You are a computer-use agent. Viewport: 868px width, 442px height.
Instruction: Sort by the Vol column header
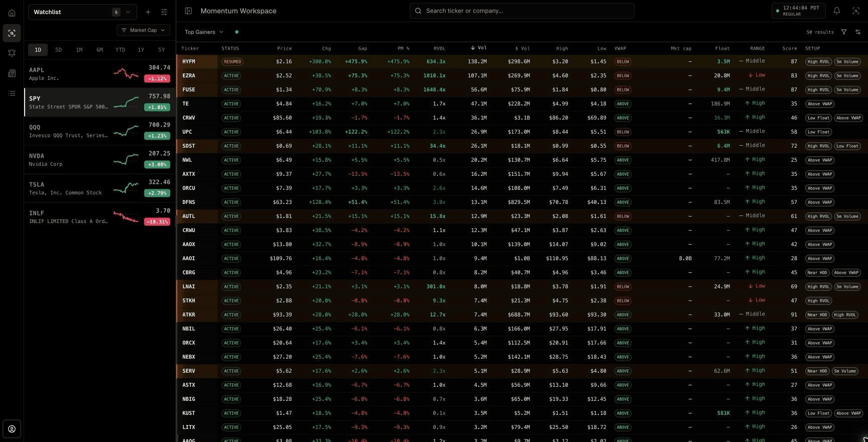point(478,48)
